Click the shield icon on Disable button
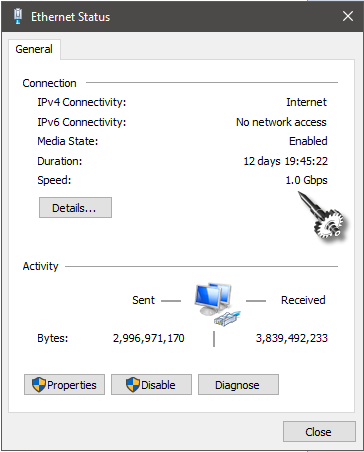 tap(133, 384)
